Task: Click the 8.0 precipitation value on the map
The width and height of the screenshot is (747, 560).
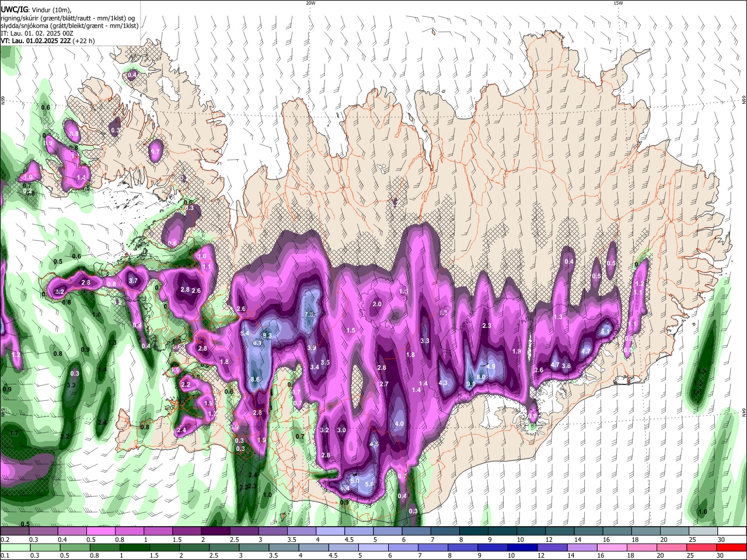Action: click(481, 377)
